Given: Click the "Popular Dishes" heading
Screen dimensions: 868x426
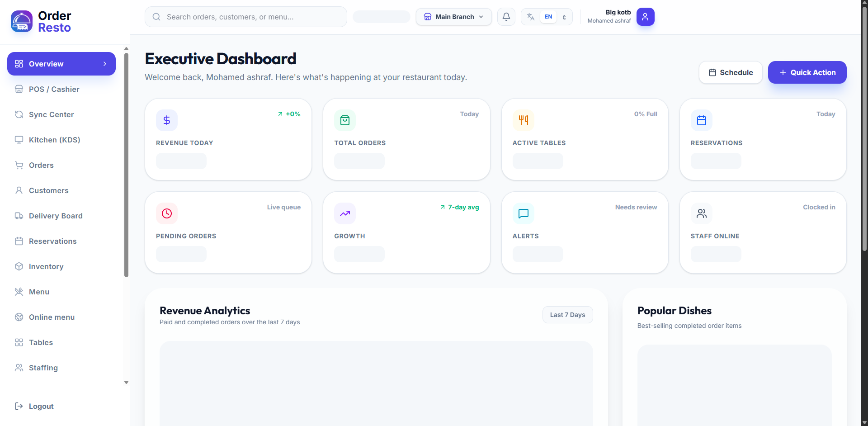Looking at the screenshot, I should pyautogui.click(x=675, y=311).
